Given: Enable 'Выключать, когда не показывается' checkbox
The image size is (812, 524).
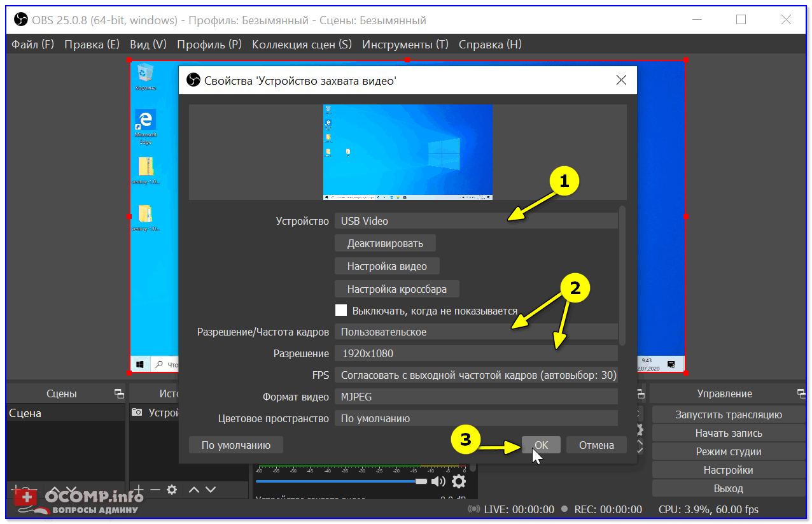Looking at the screenshot, I should (x=341, y=310).
